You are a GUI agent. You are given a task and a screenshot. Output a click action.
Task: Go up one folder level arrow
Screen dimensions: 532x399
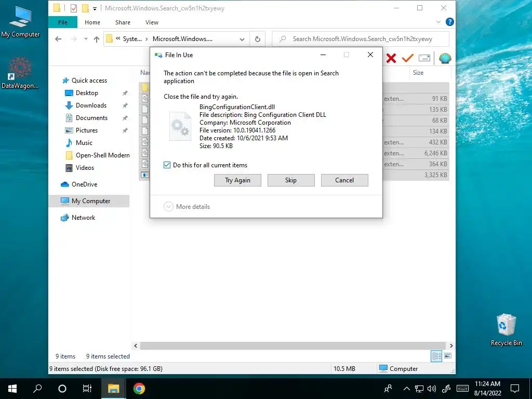coord(96,39)
